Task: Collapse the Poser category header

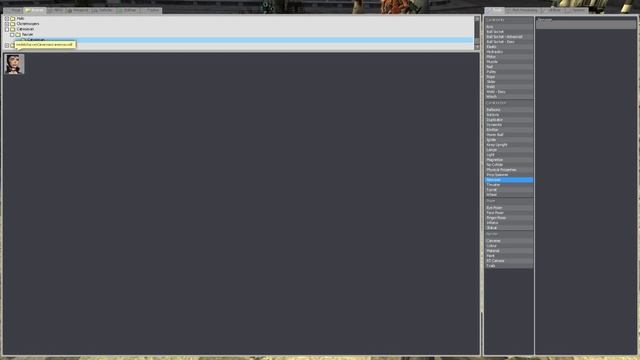Action: 509,201
